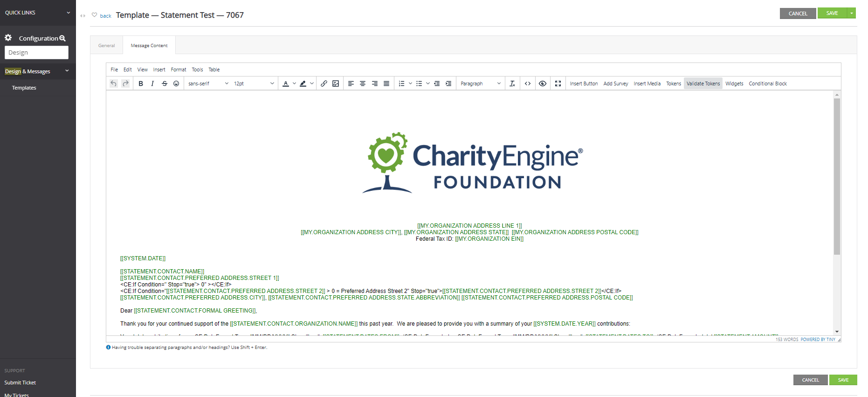Open Templates in the sidebar
This screenshot has width=868, height=397.
[24, 88]
